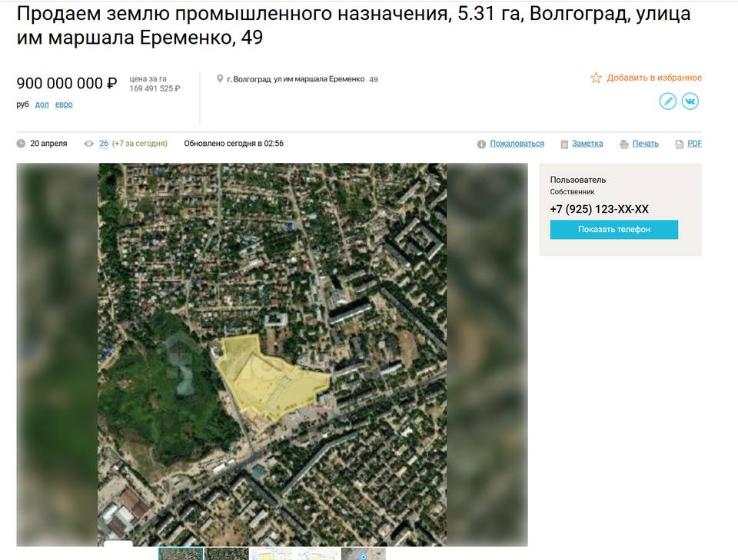Screen dimensions: 738x560
Task: Select the fourth map thumbnail
Action: coord(317,553)
